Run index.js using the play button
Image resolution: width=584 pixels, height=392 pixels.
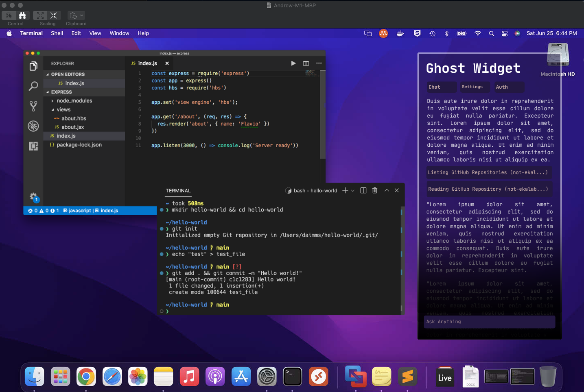coord(293,63)
